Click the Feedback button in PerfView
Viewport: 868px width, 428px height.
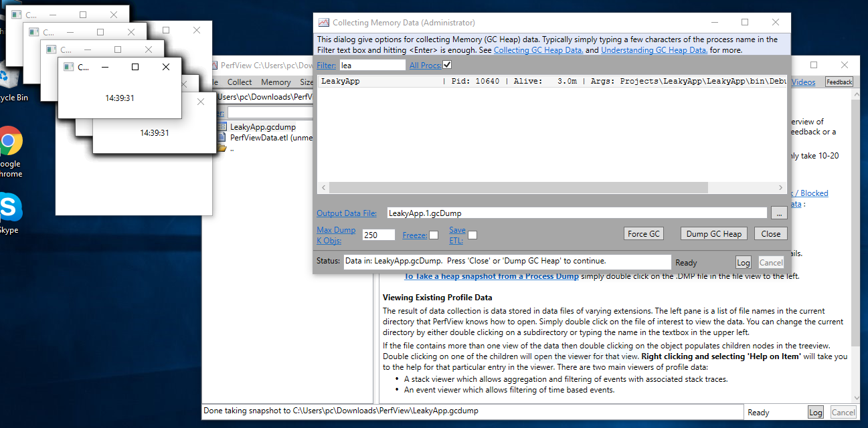tap(839, 82)
